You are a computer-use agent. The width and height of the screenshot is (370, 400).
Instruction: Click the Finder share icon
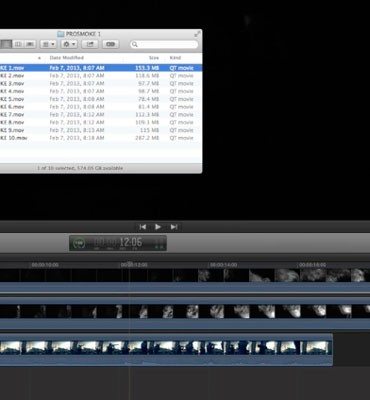point(90,44)
